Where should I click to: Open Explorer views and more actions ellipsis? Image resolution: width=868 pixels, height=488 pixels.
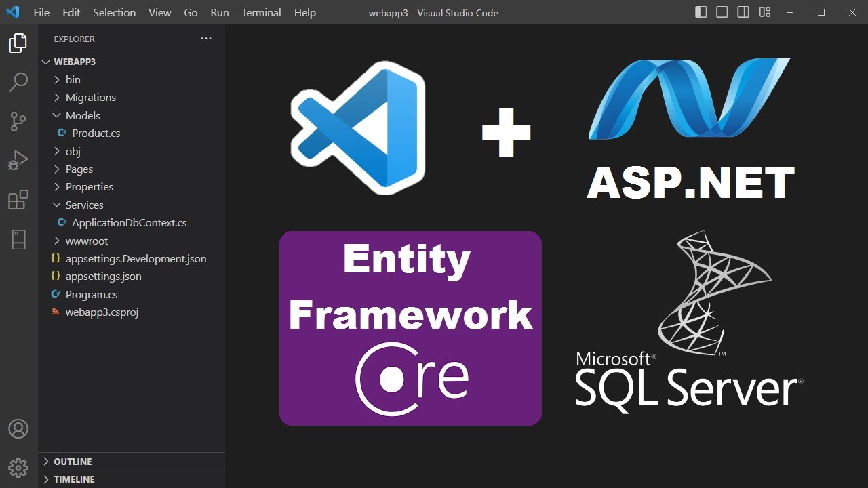tap(206, 39)
